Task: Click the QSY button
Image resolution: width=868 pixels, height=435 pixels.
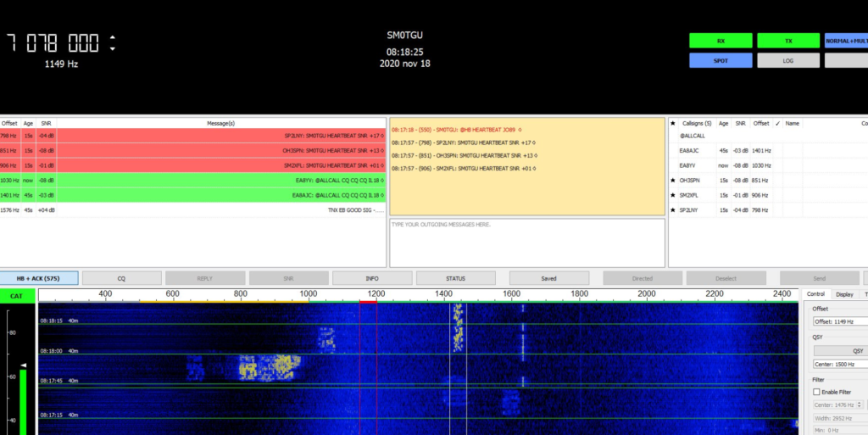Action: tap(842, 351)
